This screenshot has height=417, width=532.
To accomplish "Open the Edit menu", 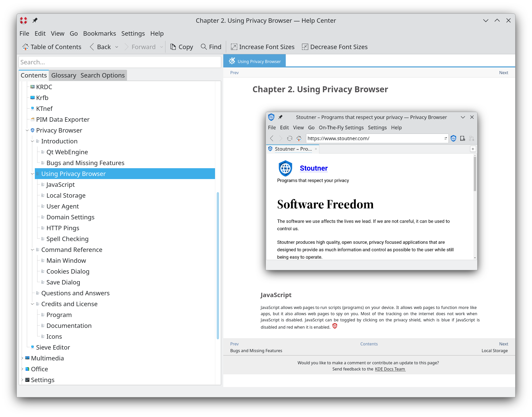I will coord(40,34).
